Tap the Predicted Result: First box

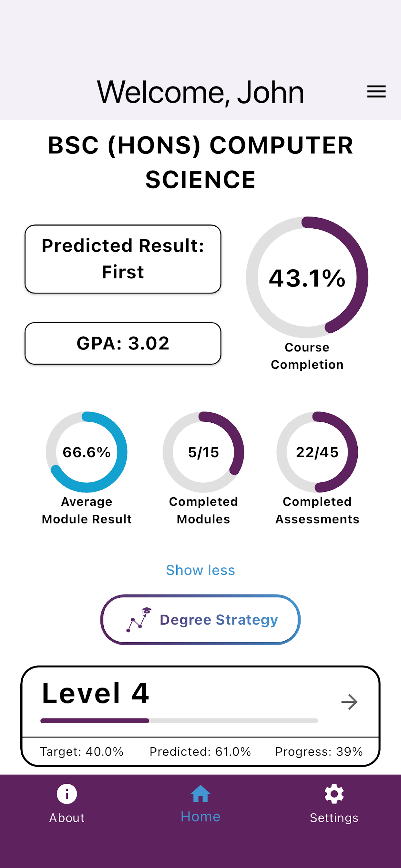[x=123, y=259]
